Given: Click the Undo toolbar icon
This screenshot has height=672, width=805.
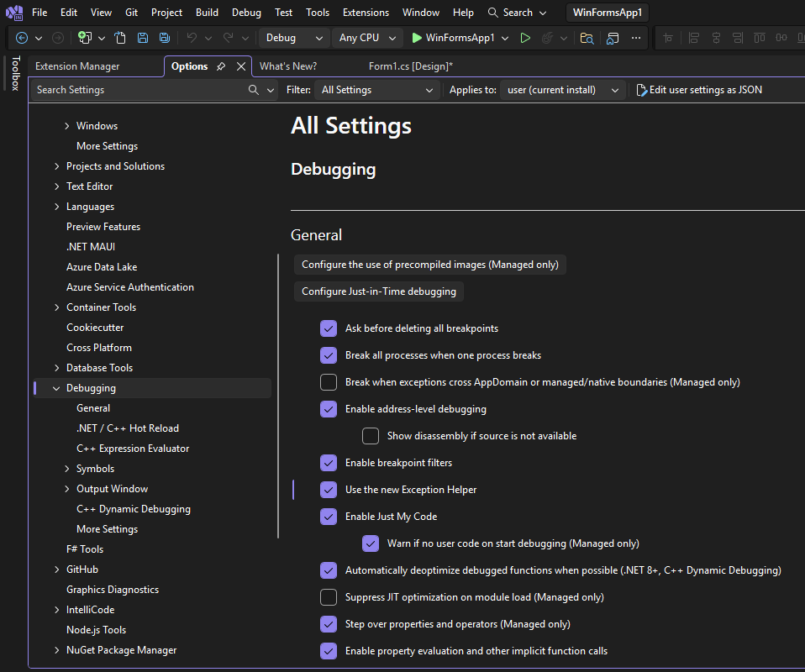Looking at the screenshot, I should [x=192, y=38].
